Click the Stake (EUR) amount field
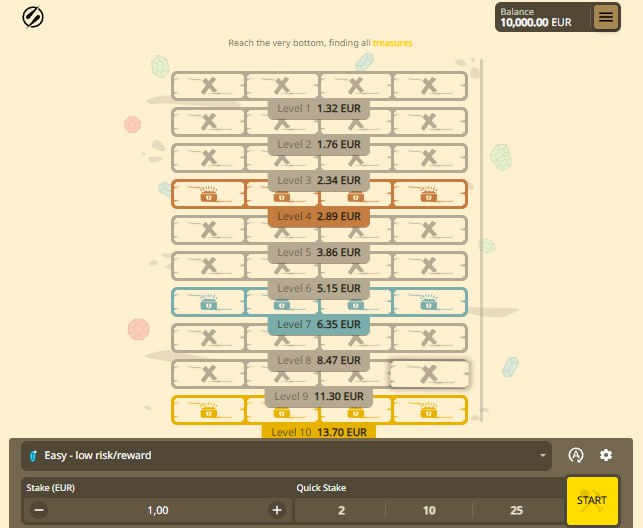The height and width of the screenshot is (528, 643). coord(157,510)
